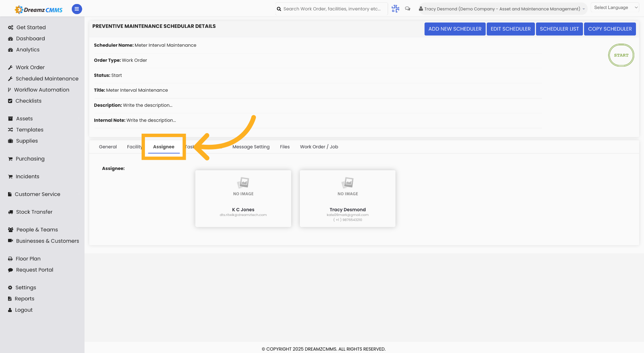The image size is (644, 353).
Task: Open the chat messages icon
Action: (408, 9)
